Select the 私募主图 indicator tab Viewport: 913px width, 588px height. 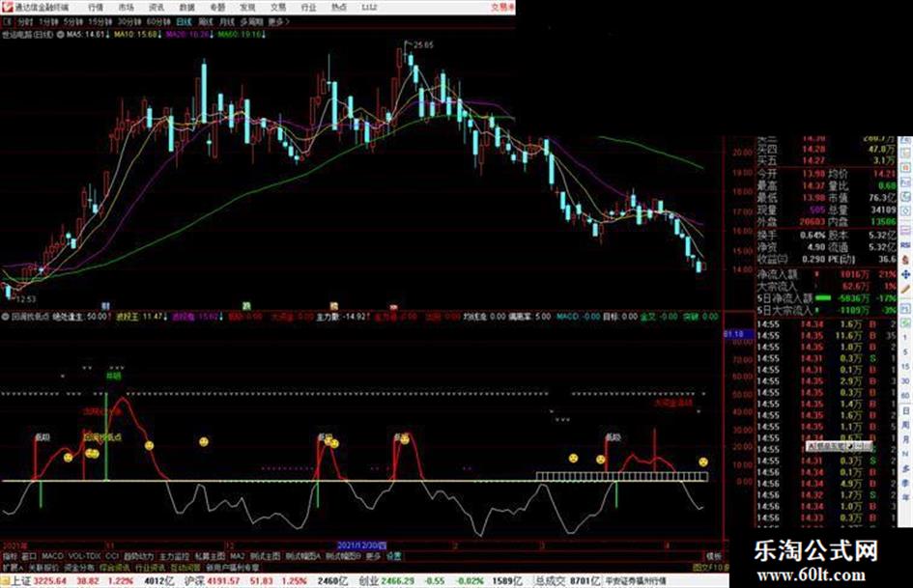click(x=210, y=556)
